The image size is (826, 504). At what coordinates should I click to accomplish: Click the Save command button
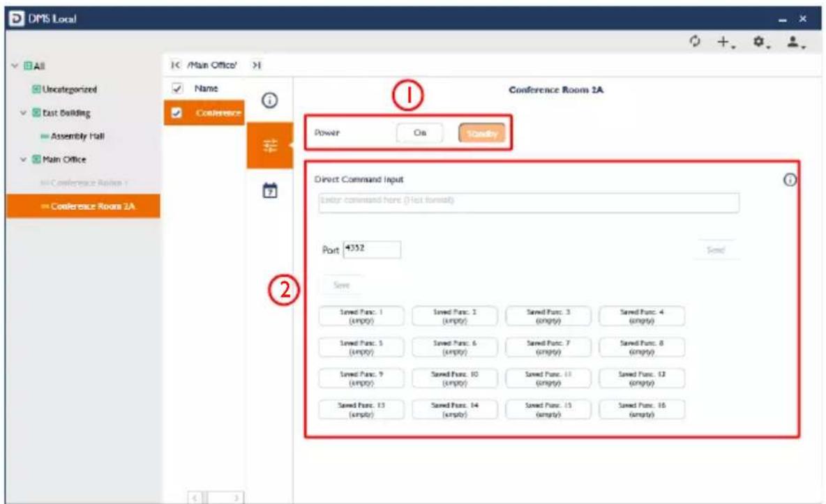point(341,285)
